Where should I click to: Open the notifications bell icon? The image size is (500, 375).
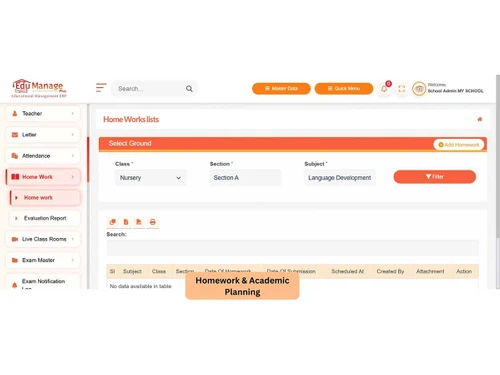point(384,89)
